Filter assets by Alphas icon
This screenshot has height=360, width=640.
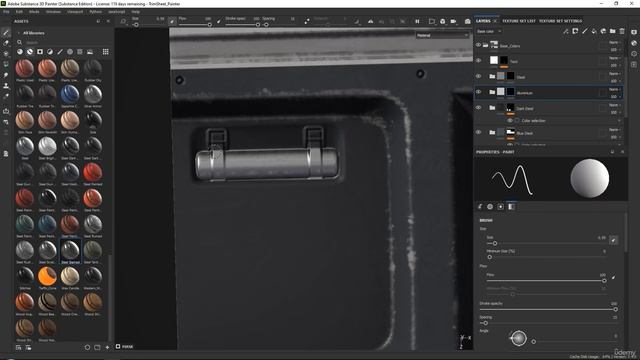click(x=70, y=52)
